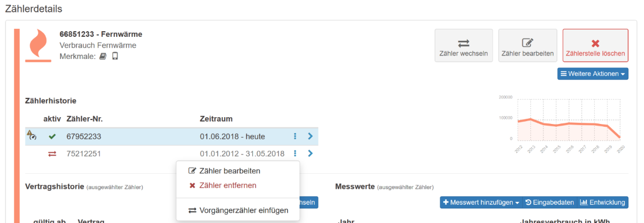The height and width of the screenshot is (223, 644).
Task: Click the red swap icon for 75212251
Action: [52, 154]
